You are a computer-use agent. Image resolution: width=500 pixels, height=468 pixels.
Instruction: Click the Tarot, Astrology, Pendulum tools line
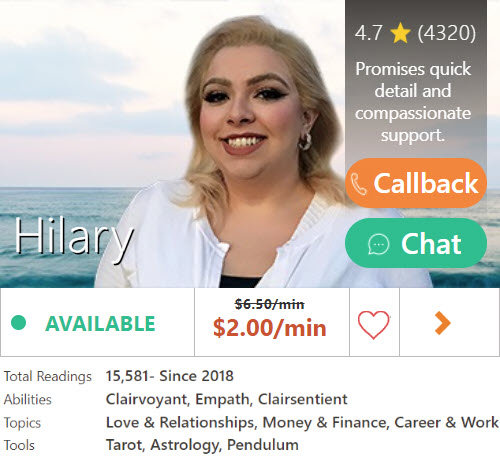(x=202, y=445)
